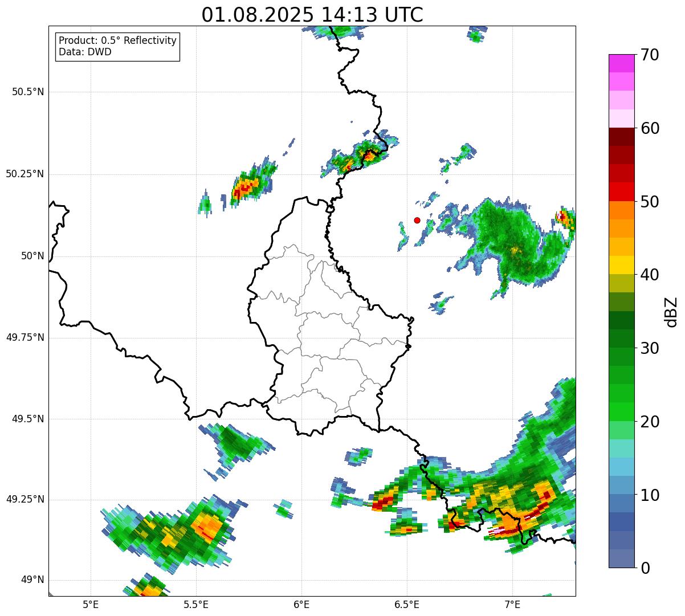The image size is (685, 616).
Task: Click the longitude label "5°E"
Action: (91, 604)
